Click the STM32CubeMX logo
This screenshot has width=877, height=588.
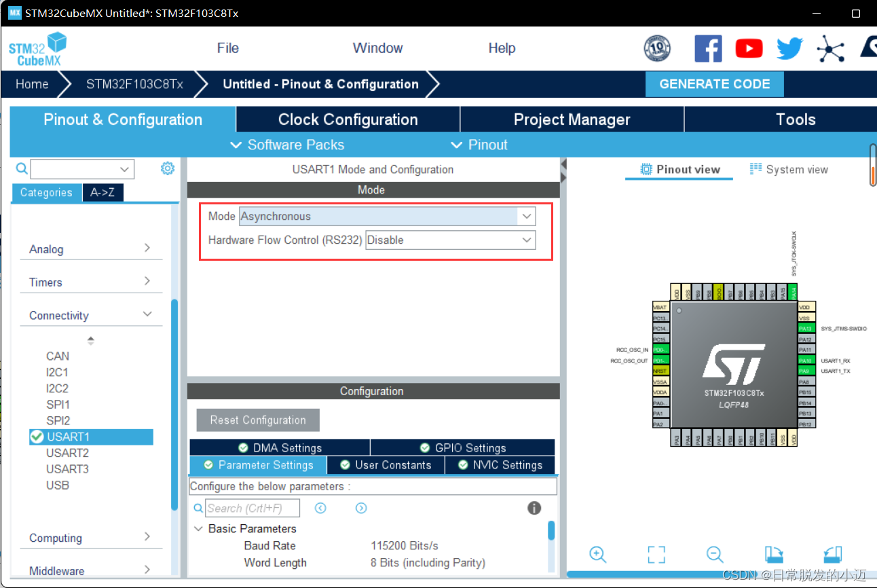[38, 49]
